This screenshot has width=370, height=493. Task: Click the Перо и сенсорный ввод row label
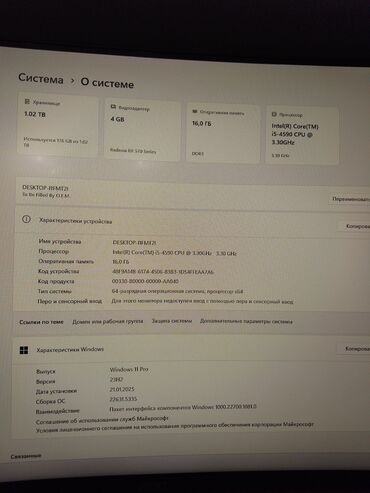[x=69, y=301]
